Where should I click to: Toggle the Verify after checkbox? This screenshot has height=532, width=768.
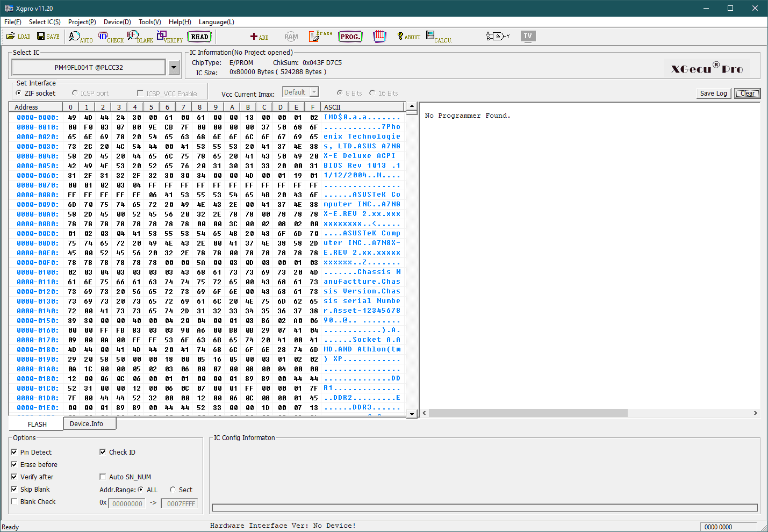point(14,477)
